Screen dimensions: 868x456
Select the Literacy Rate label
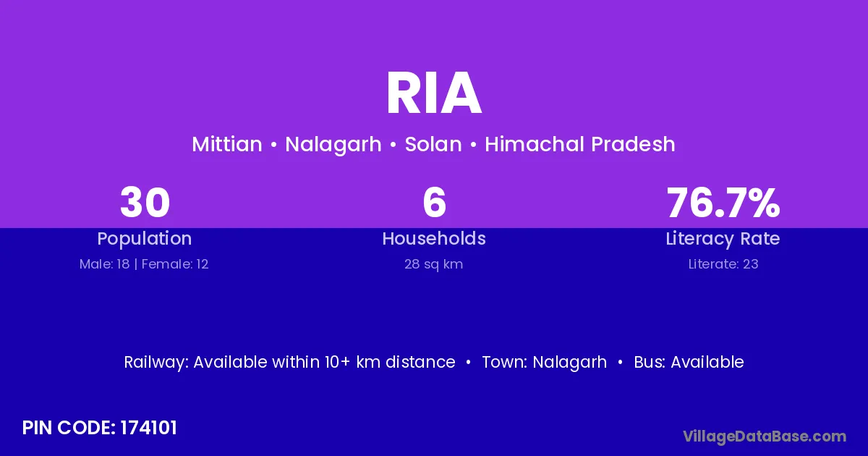tap(723, 239)
